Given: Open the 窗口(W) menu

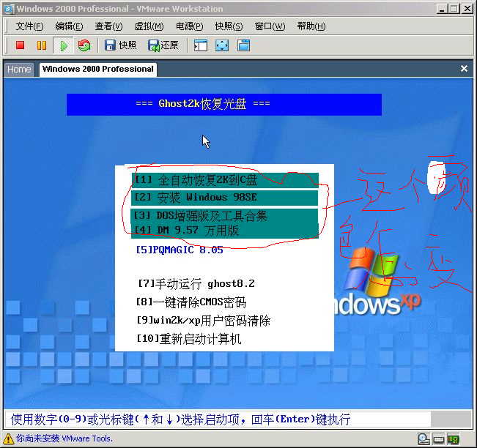Looking at the screenshot, I should [x=270, y=26].
